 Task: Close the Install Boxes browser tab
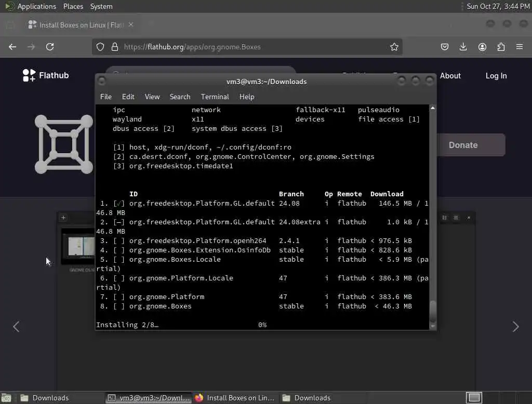[x=131, y=25]
